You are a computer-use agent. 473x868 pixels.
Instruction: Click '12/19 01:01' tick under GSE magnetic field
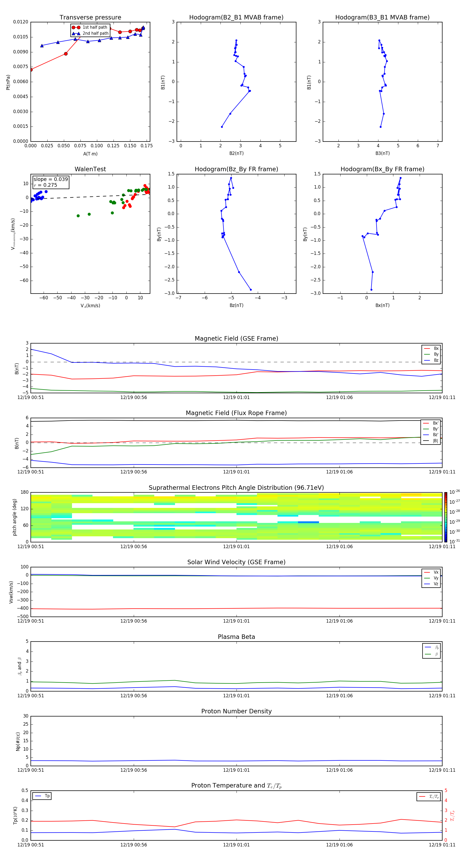(x=236, y=398)
